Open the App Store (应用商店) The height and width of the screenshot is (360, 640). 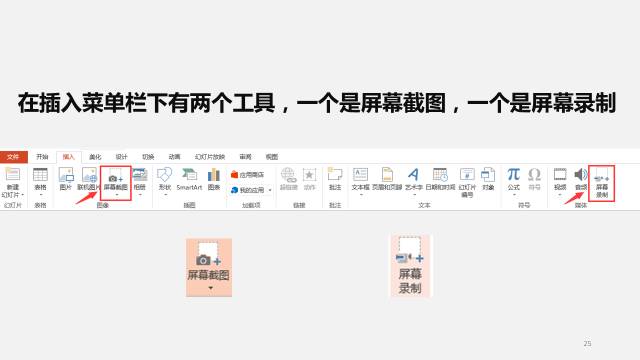click(247, 175)
